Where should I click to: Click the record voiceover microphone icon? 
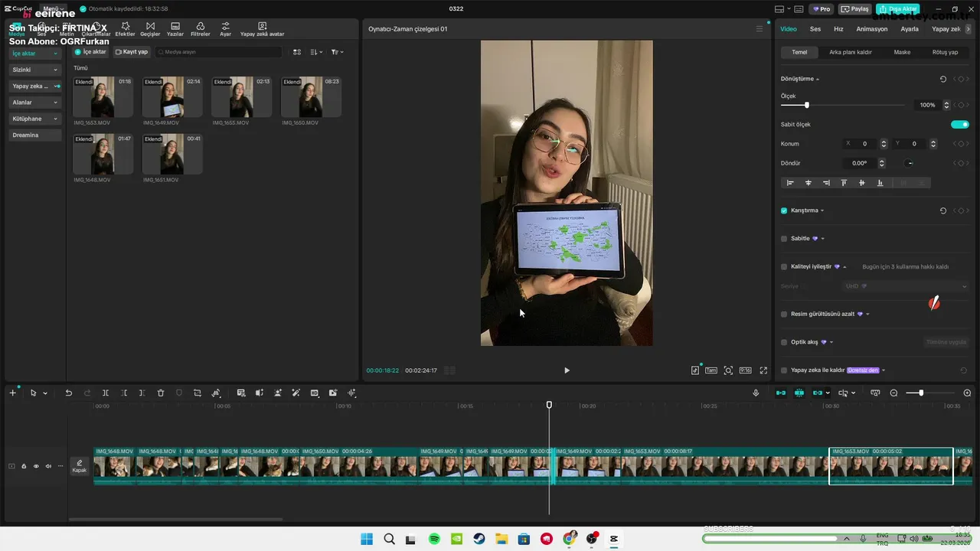coord(756,393)
